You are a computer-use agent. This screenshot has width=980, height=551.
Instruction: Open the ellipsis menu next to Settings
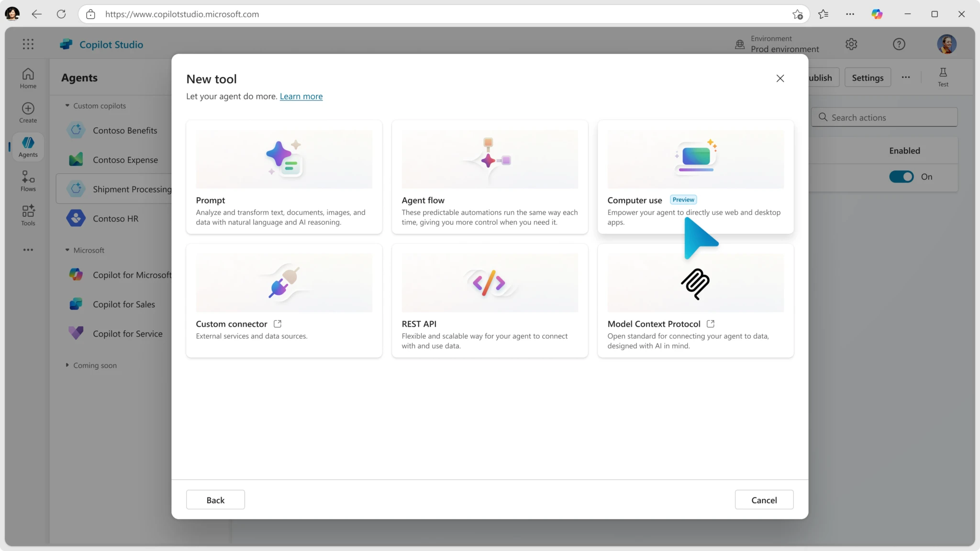tap(906, 77)
